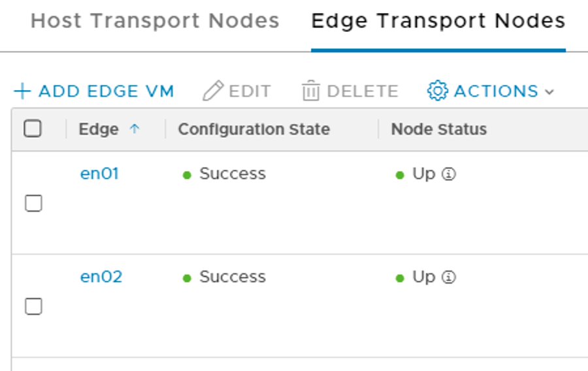Toggle the select-all checkbox in table header
This screenshot has height=371, width=588.
point(33,129)
